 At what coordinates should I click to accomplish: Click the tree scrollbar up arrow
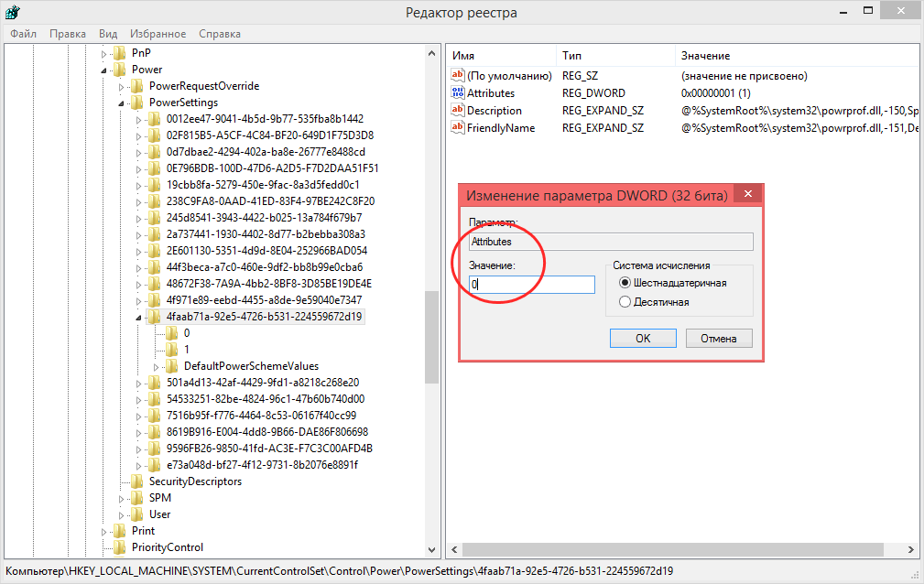coord(432,53)
